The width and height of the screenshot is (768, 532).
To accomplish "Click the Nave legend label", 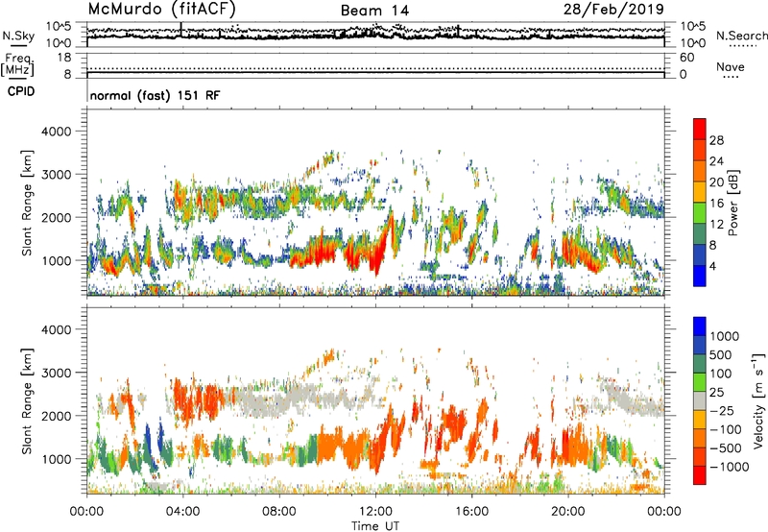I will tap(731, 66).
